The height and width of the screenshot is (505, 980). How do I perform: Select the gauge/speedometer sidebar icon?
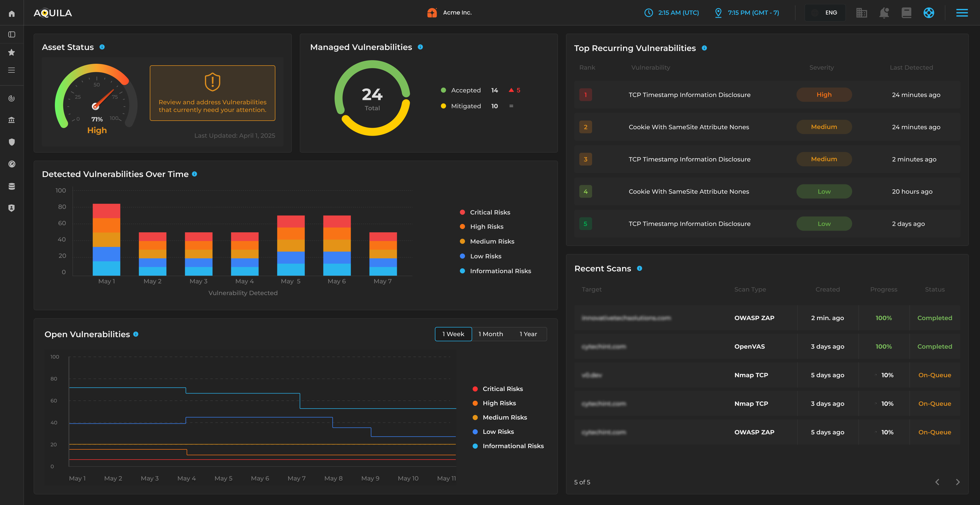click(11, 164)
